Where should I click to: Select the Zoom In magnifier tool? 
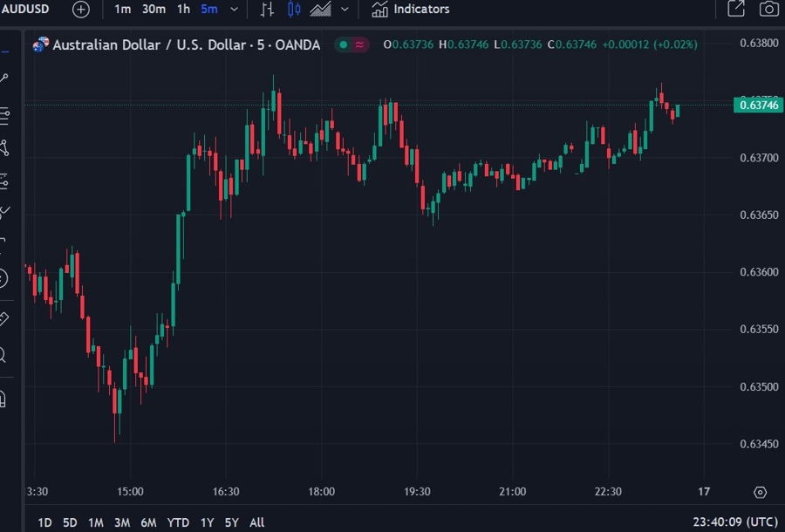(3, 355)
